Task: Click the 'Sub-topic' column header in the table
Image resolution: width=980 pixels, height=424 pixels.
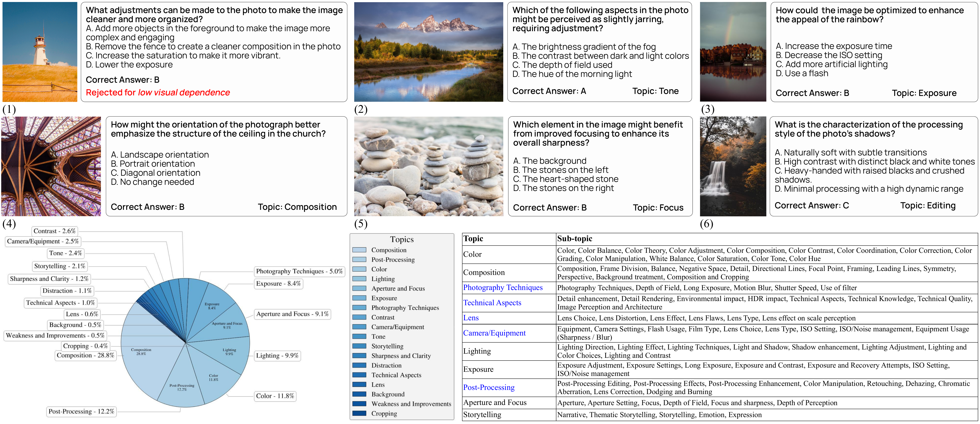Action: pos(574,239)
